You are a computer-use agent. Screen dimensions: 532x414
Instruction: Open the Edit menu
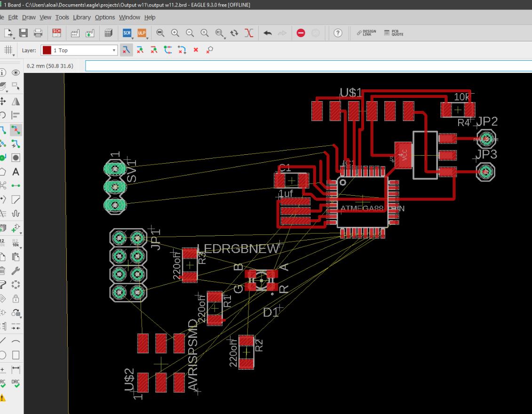click(x=13, y=17)
